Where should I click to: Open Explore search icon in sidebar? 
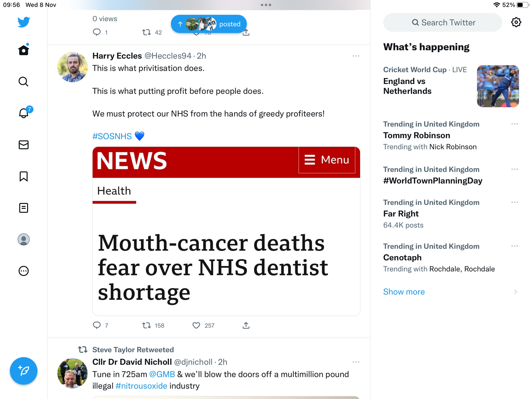(x=24, y=82)
